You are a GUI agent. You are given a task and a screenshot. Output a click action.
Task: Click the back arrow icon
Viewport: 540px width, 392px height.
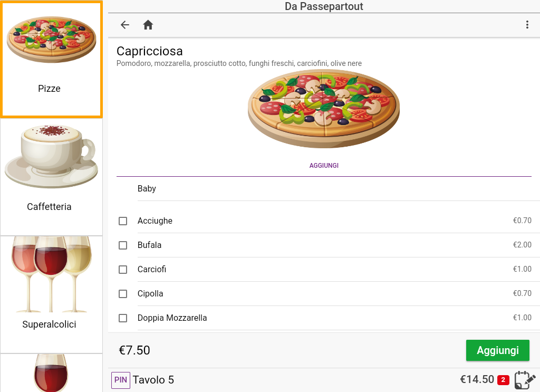point(125,25)
